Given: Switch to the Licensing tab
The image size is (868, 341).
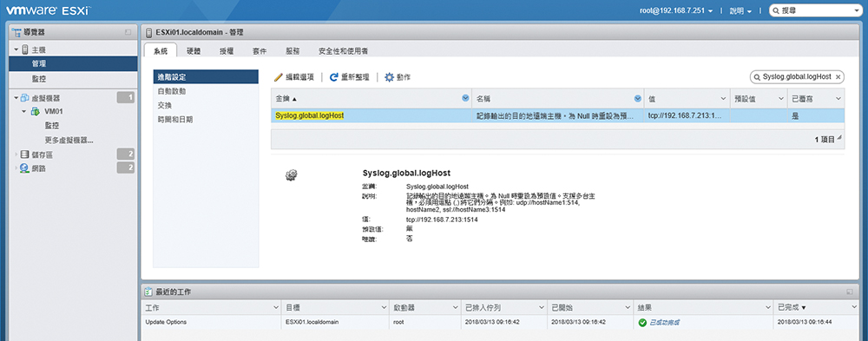Looking at the screenshot, I should click(227, 51).
